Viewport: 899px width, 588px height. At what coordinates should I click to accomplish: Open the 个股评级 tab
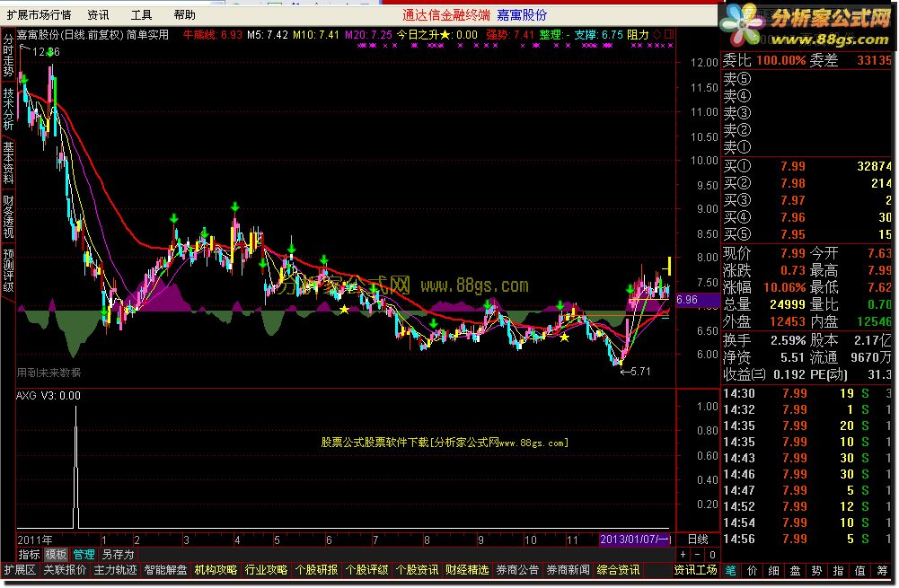(367, 570)
